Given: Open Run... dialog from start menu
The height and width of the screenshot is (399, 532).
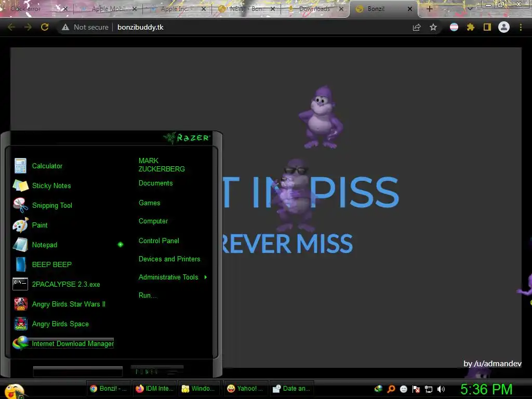Looking at the screenshot, I should (x=148, y=295).
